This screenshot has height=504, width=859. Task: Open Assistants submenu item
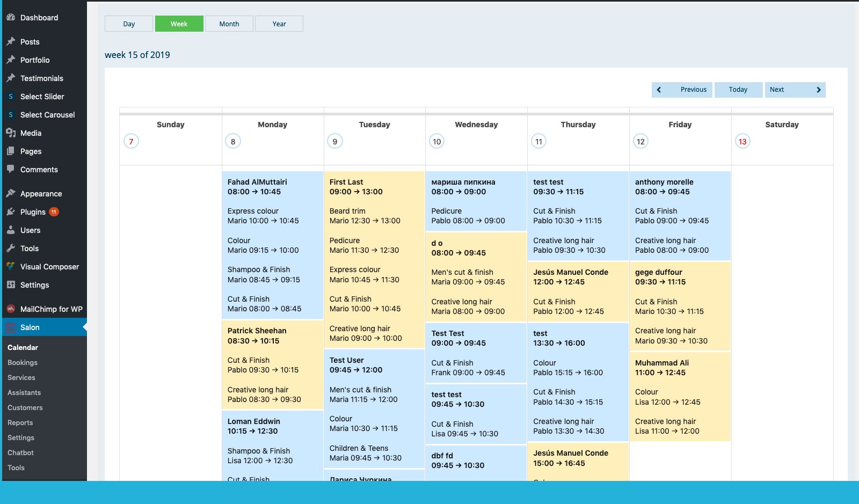[x=24, y=393]
